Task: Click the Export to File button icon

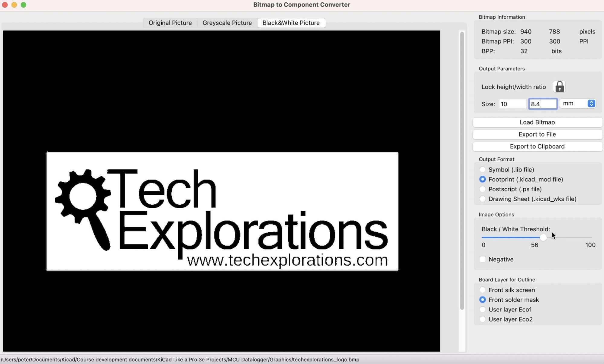Action: coord(537,134)
